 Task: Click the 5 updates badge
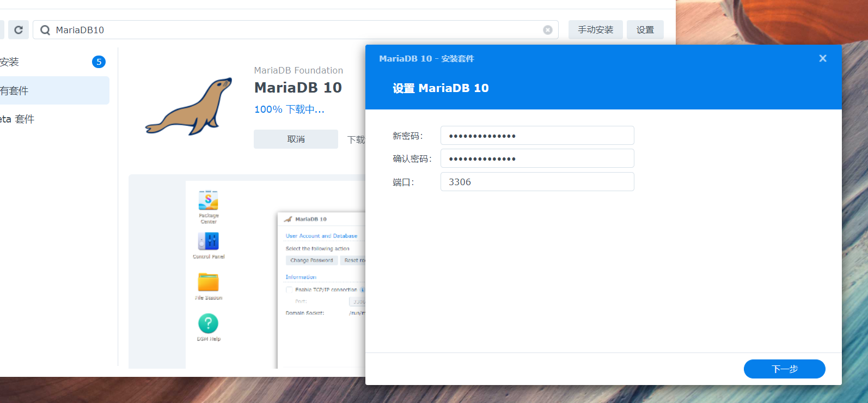coord(99,62)
